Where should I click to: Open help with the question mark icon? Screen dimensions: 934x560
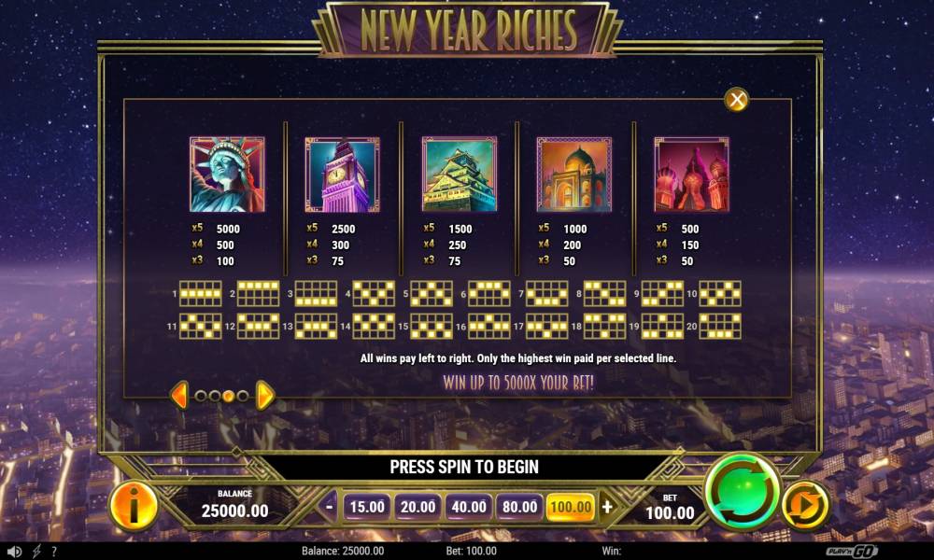54,552
